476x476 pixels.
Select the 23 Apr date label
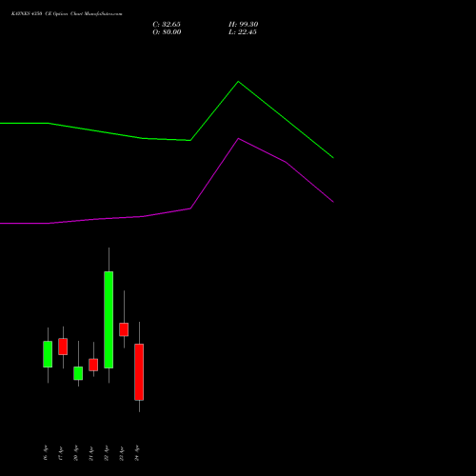[x=122, y=453]
